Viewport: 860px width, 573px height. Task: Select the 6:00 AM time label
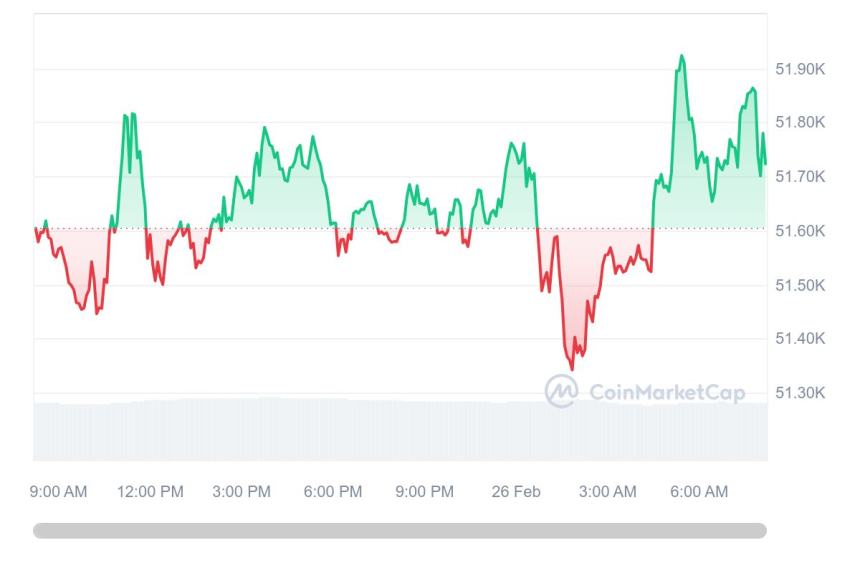699,492
